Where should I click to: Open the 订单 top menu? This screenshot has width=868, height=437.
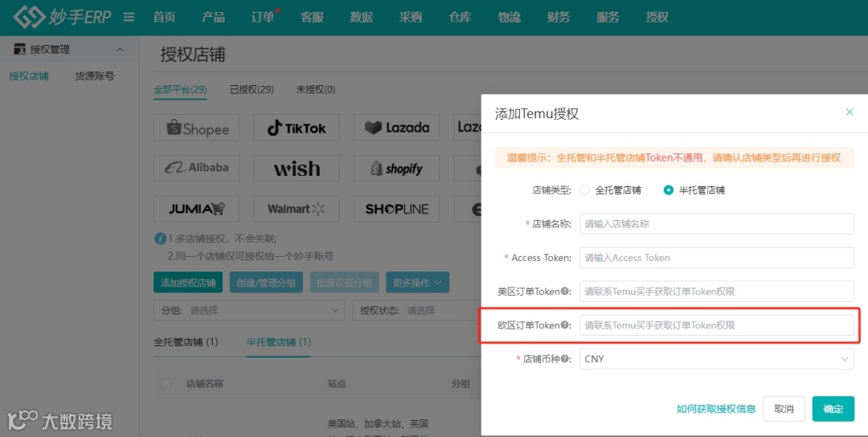tap(263, 17)
